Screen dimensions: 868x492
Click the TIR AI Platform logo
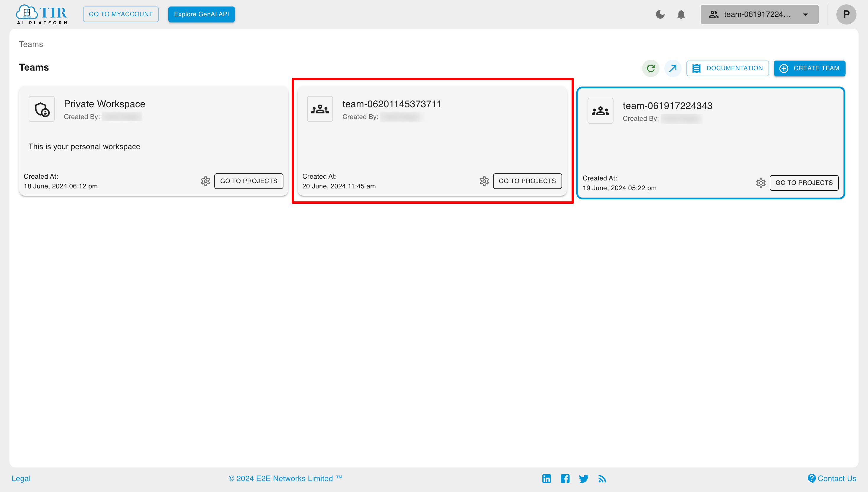coord(42,14)
